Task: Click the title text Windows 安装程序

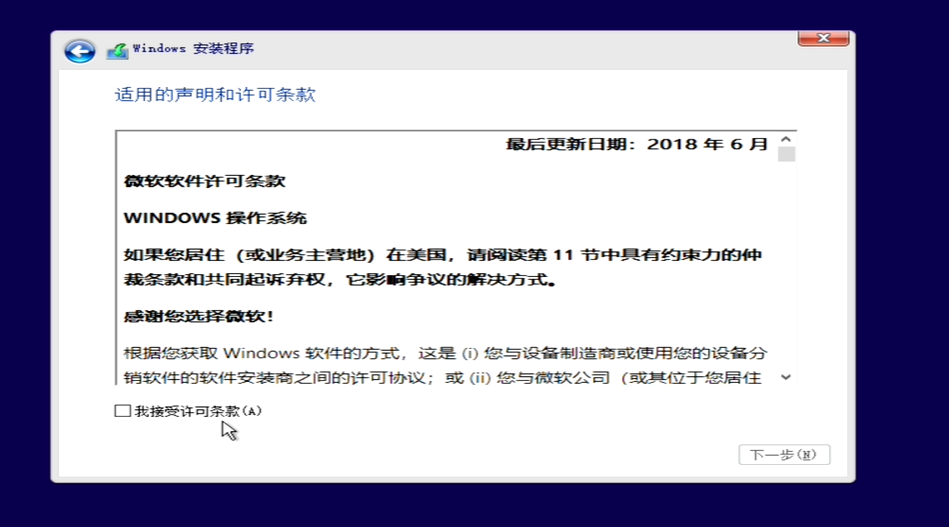Action: [x=193, y=48]
